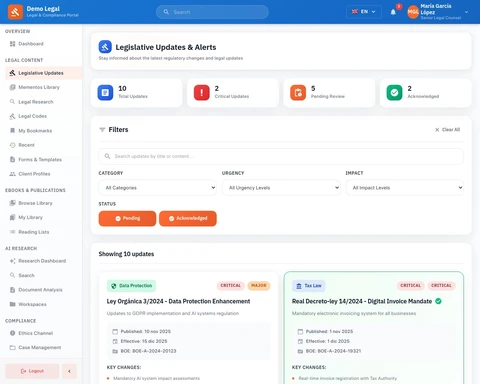
Task: Click the Workspaces folder icon
Action: coord(13,304)
